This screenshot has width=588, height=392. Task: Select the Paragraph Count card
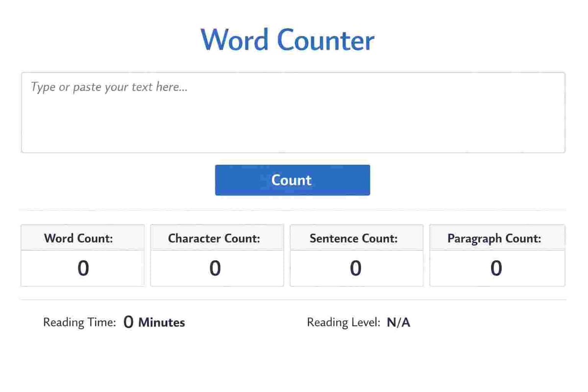click(497, 255)
